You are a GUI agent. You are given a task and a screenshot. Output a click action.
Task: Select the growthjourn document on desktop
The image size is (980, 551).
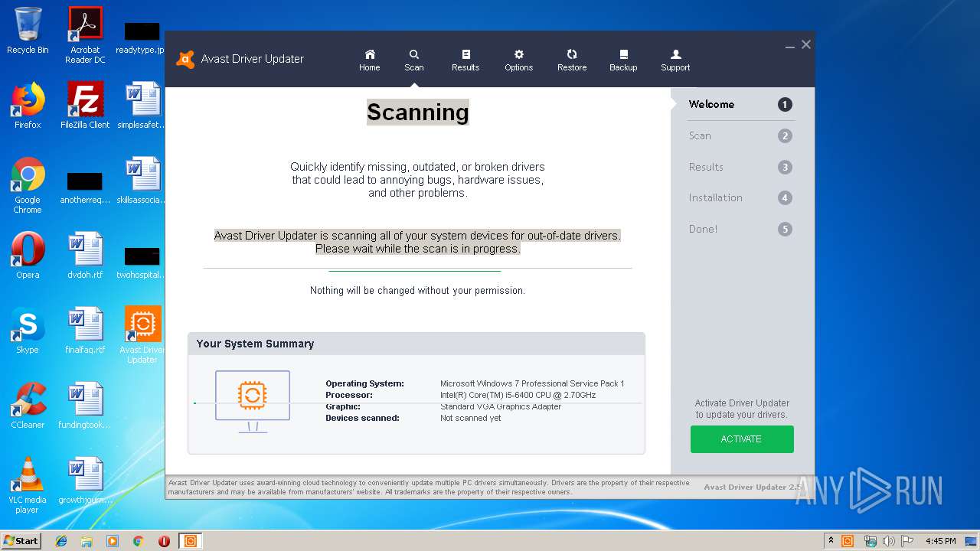85,481
